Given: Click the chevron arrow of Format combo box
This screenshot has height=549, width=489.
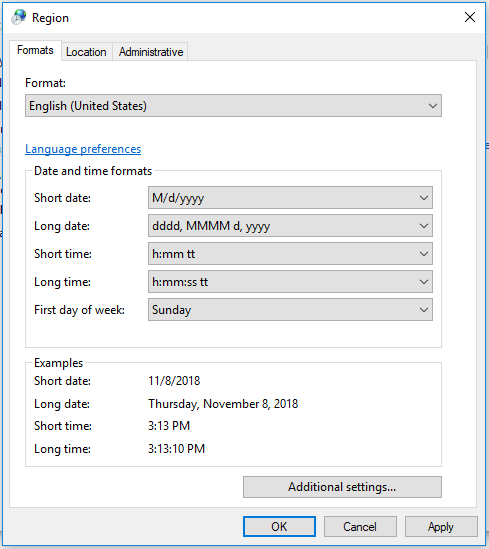Looking at the screenshot, I should 433,106.
